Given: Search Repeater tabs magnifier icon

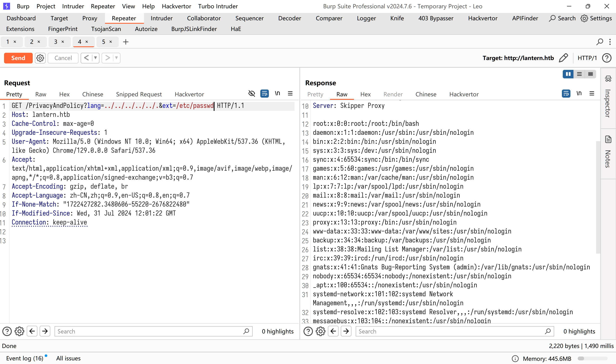Looking at the screenshot, I should coord(600,42).
